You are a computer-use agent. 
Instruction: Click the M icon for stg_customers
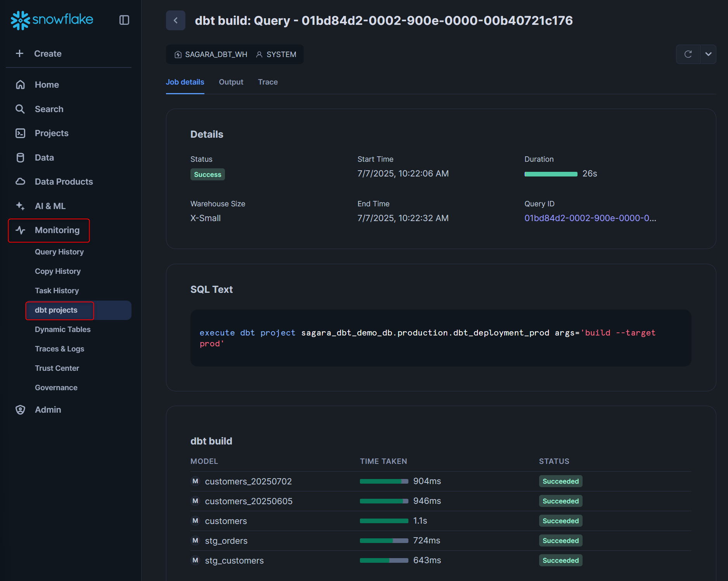[x=195, y=560]
